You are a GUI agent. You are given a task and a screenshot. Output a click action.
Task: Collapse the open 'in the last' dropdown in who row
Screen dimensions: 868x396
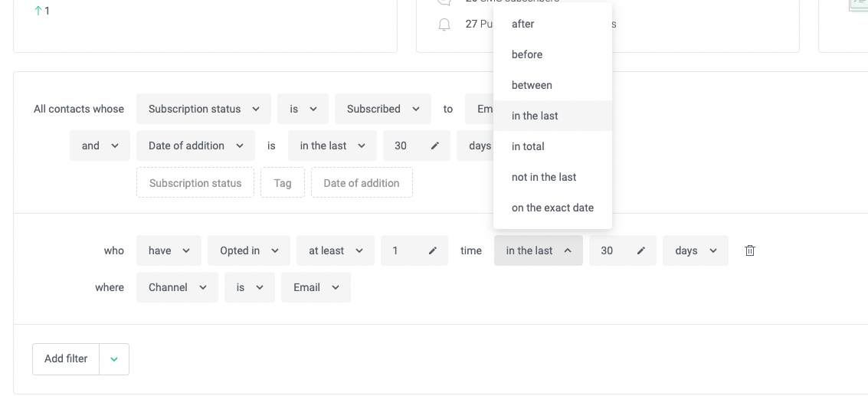point(538,250)
